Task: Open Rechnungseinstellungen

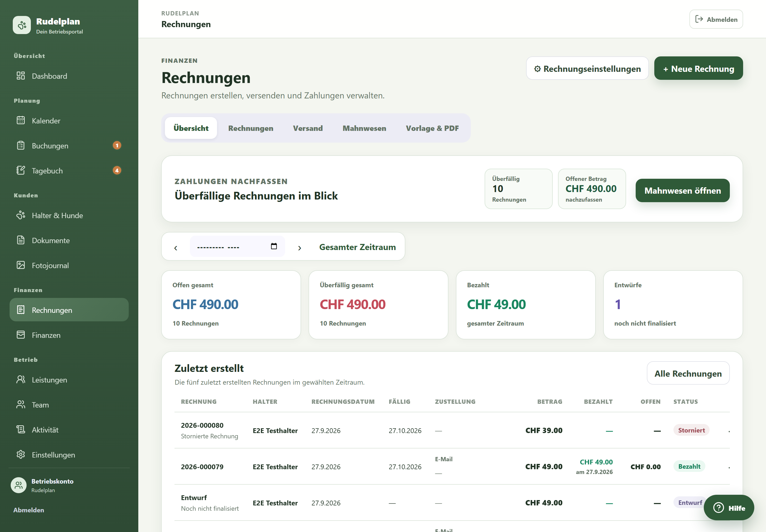Action: coord(587,68)
